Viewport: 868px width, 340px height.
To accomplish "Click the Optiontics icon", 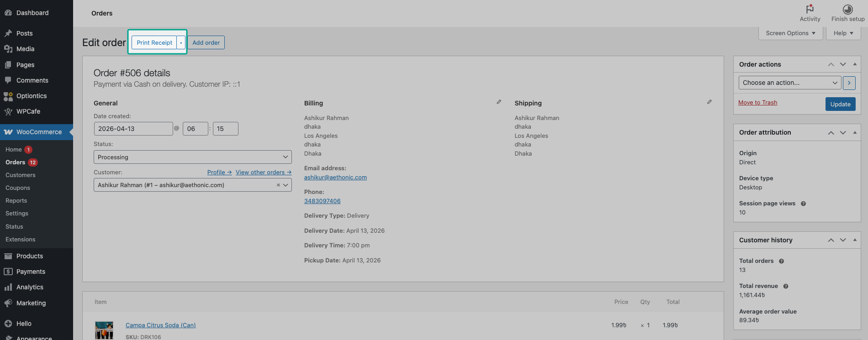I will coord(8,96).
